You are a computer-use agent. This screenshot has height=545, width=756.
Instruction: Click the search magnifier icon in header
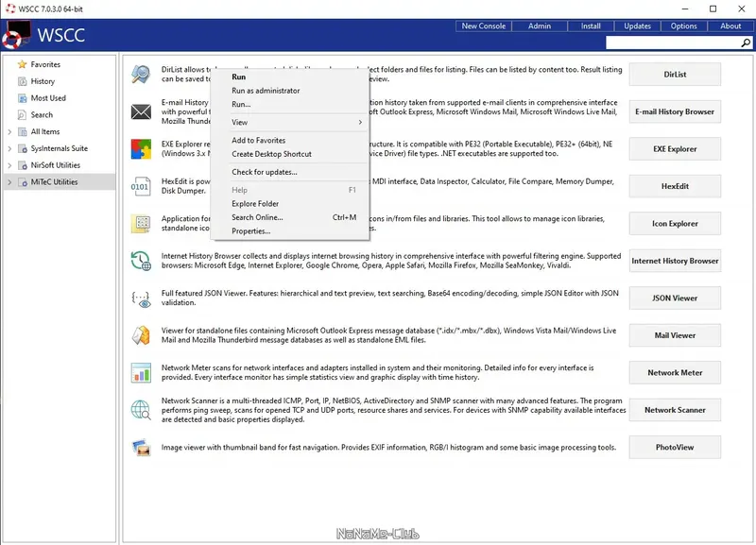(x=746, y=43)
